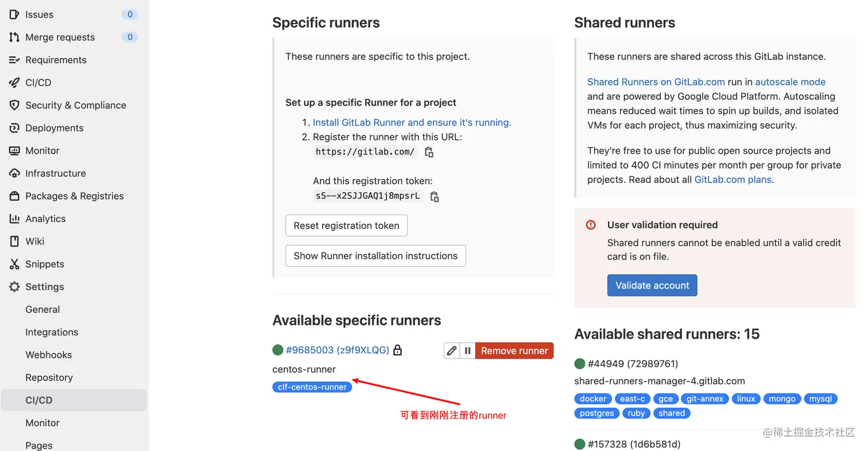Click the shared tag
The image size is (868, 451).
(672, 413)
